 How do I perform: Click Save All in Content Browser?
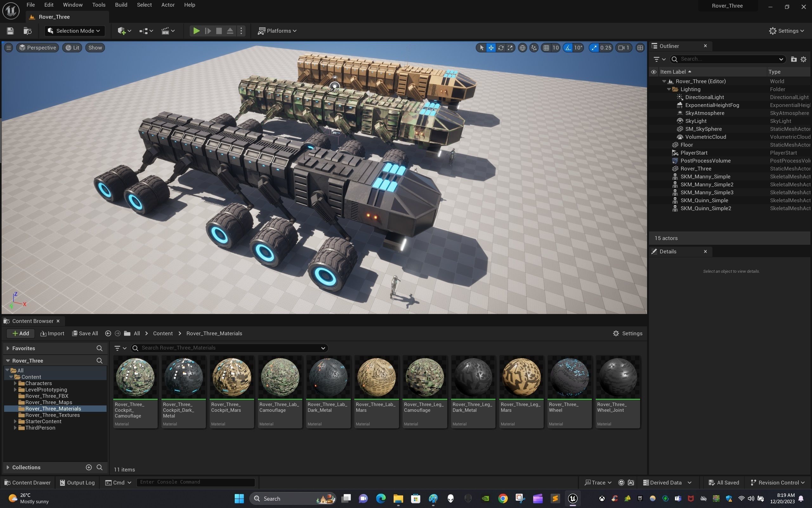pos(85,333)
